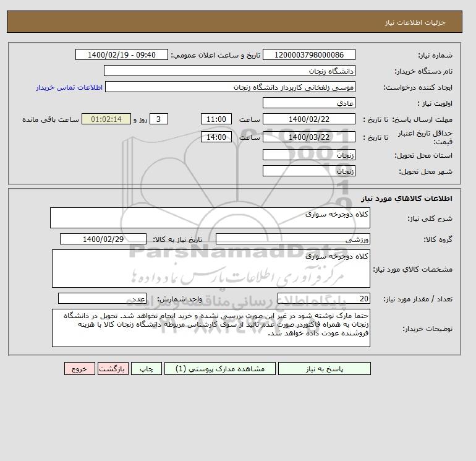Click section title 'اطلاعات کالاهای مورد نیاز'
The width and height of the screenshot is (476, 461).
point(407,199)
